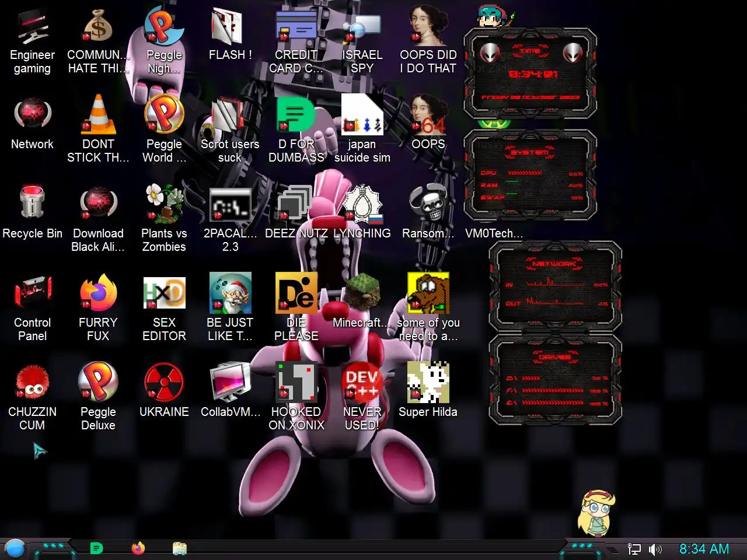Open the Network desktop icon
The width and height of the screenshot is (747, 560).
pyautogui.click(x=32, y=124)
